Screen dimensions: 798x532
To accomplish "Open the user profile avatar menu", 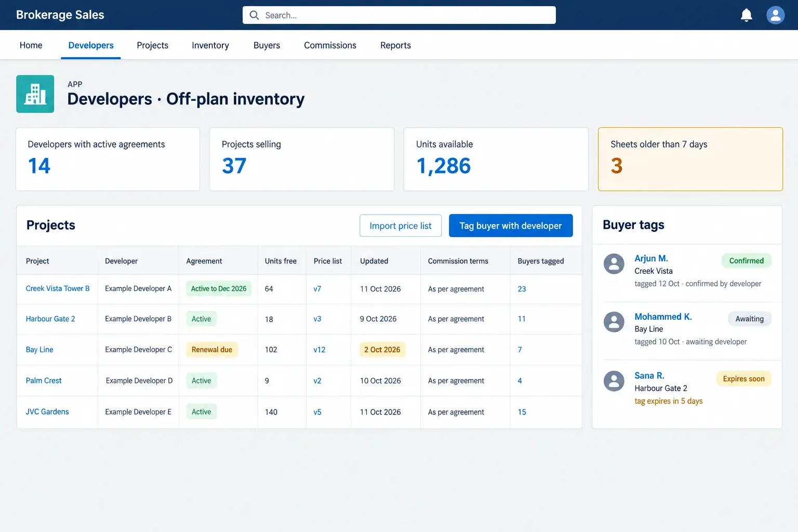I will pos(775,15).
